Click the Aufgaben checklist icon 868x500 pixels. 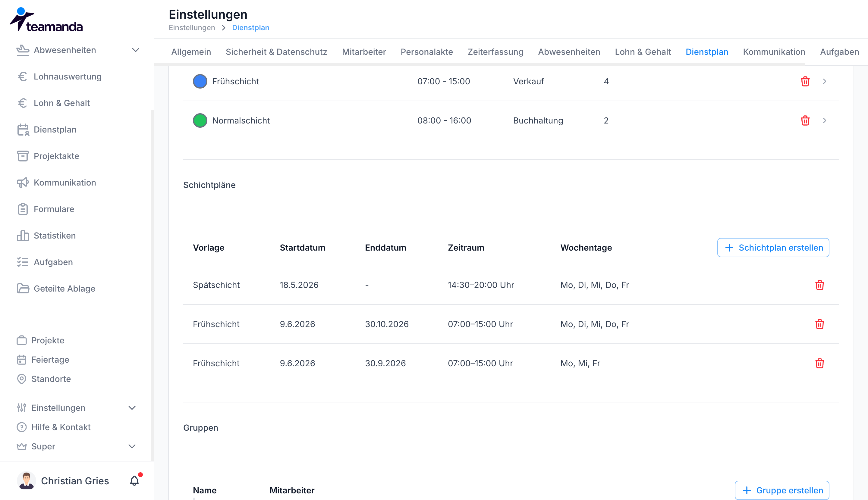pos(23,262)
